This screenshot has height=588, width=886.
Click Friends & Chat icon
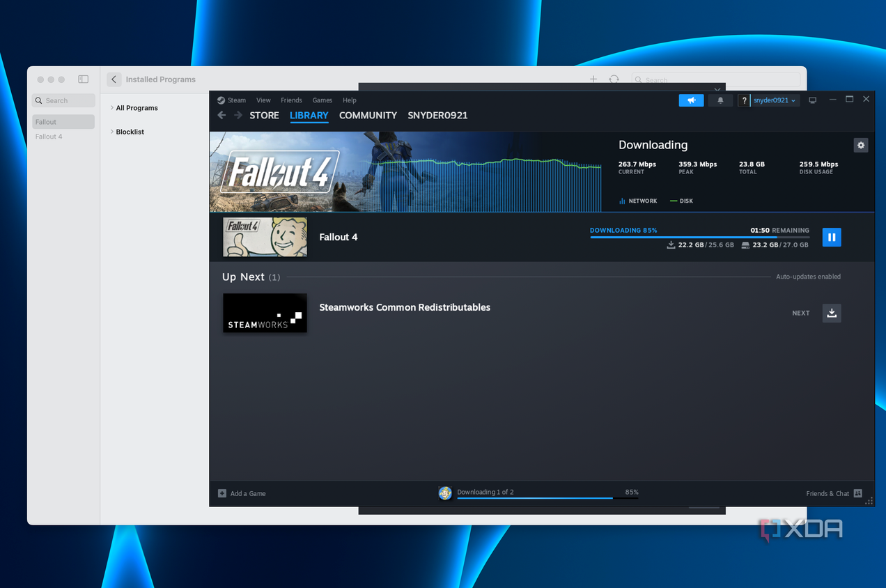pyautogui.click(x=857, y=493)
